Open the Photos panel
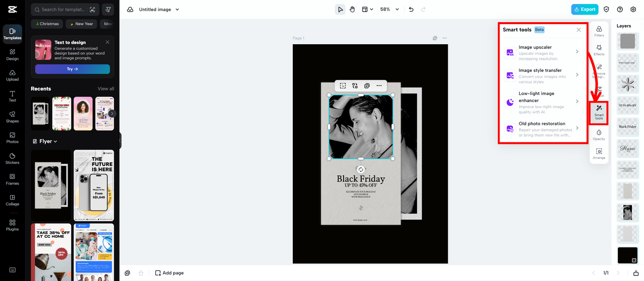 (13, 137)
